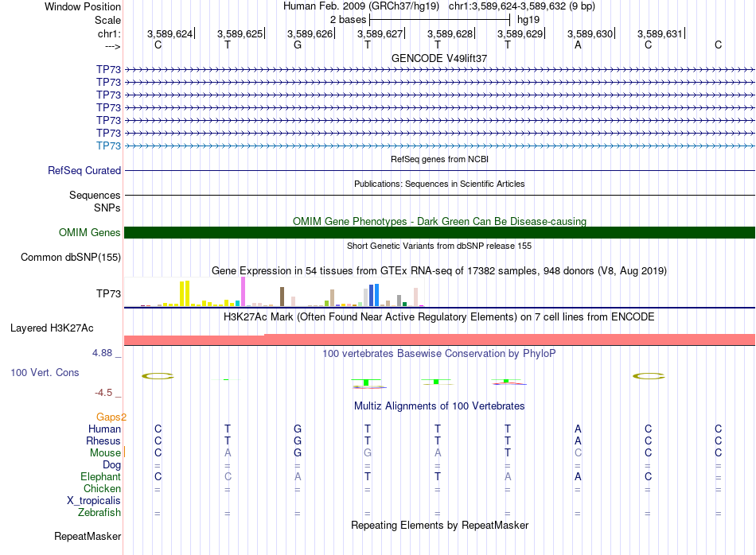Click the Elephant alignment row label
This screenshot has width=756, height=555.
(101, 476)
